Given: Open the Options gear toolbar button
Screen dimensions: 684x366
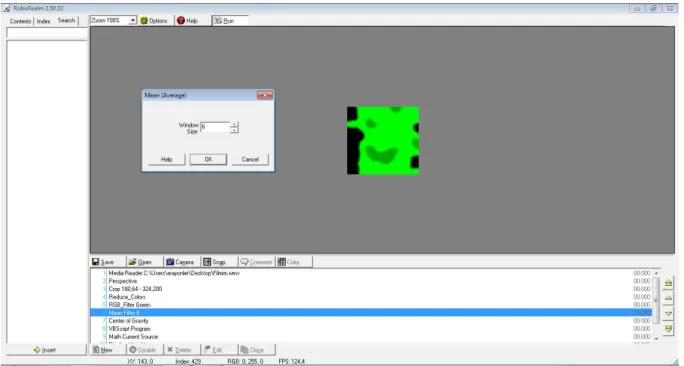Looking at the screenshot, I should tap(154, 21).
